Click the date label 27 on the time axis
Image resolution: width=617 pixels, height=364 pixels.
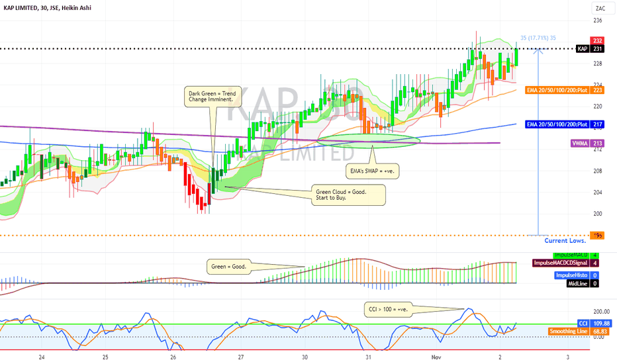241,357
